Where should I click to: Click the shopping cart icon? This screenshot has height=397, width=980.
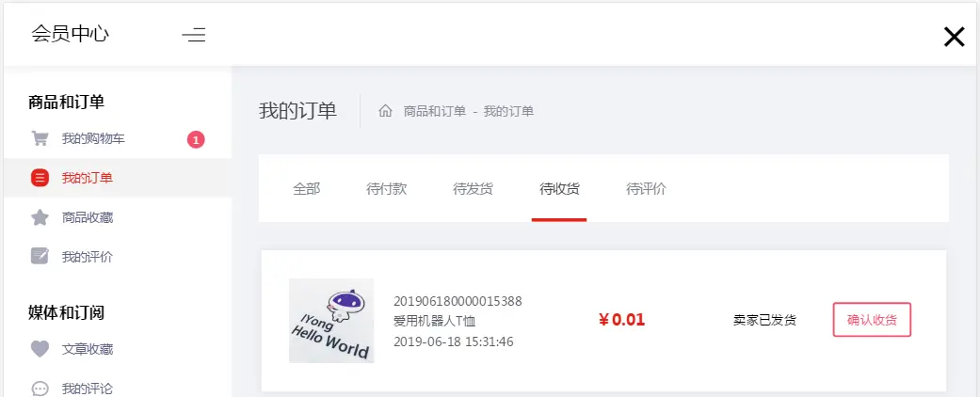click(40, 138)
